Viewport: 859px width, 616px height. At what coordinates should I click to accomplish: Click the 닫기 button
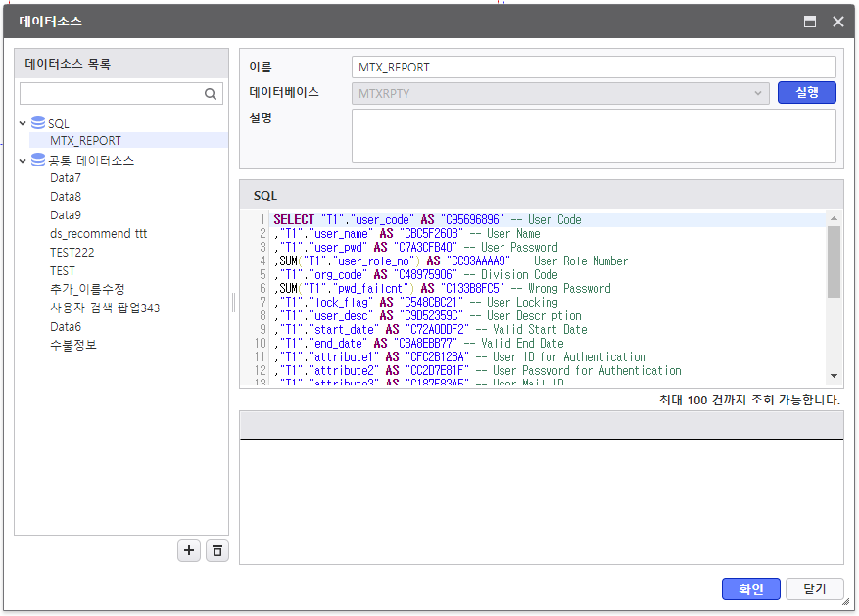[x=815, y=589]
